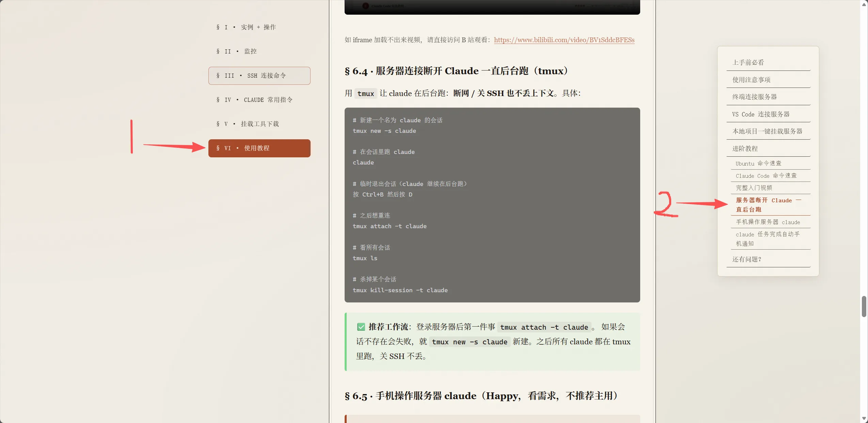The width and height of the screenshot is (868, 423).
Task: Go to 还有问题? entry
Action: [x=768, y=260]
